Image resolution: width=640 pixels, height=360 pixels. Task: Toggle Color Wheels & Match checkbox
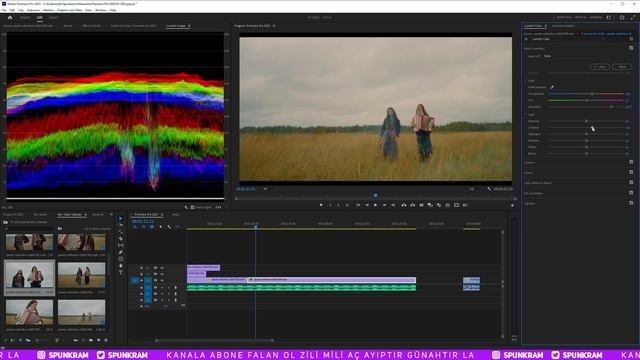coord(631,182)
